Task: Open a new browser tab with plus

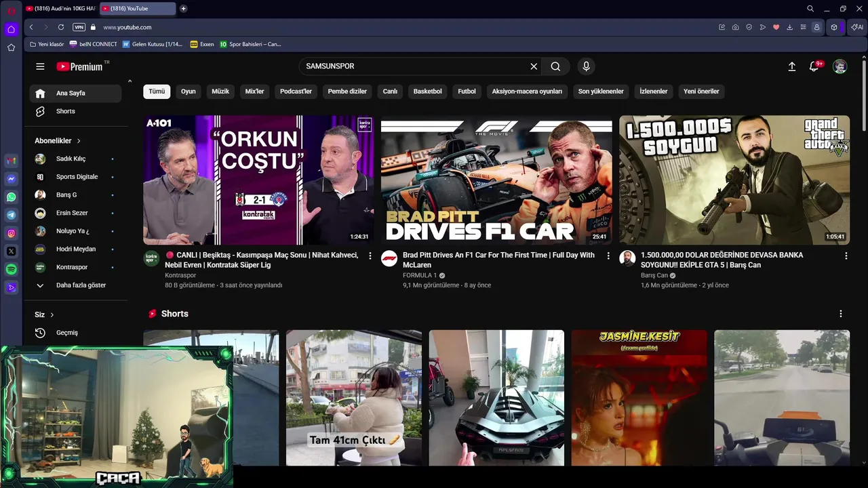Action: click(183, 9)
